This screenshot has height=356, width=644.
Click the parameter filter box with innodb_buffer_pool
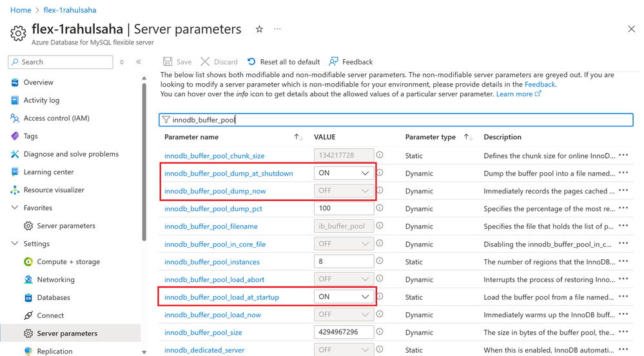tap(396, 119)
